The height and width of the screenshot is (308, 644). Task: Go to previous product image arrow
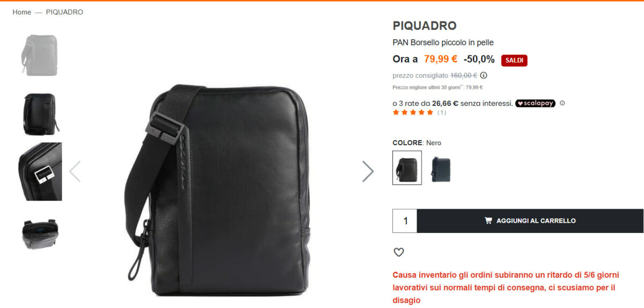click(x=75, y=171)
